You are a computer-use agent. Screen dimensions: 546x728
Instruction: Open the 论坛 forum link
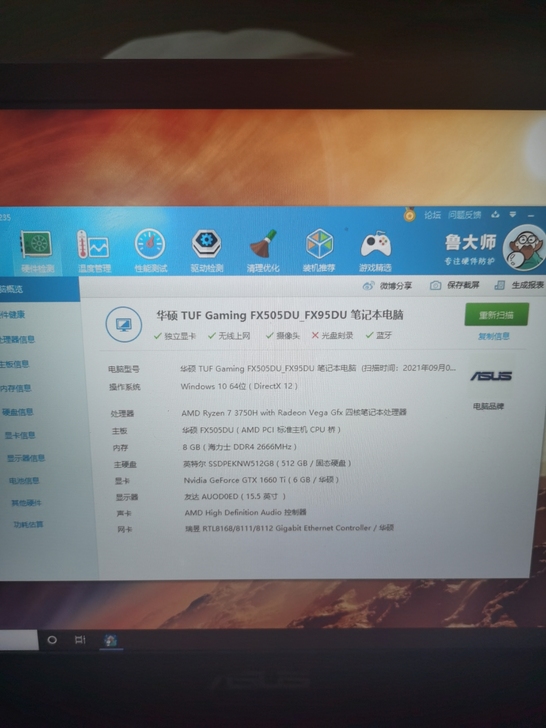point(432,215)
